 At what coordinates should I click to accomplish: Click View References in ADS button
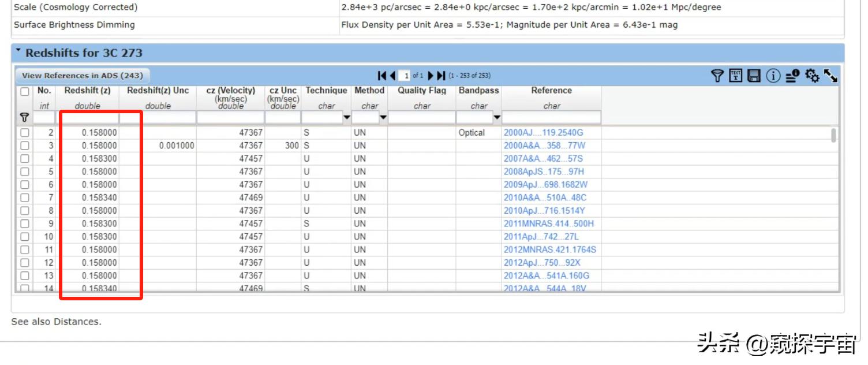(82, 76)
